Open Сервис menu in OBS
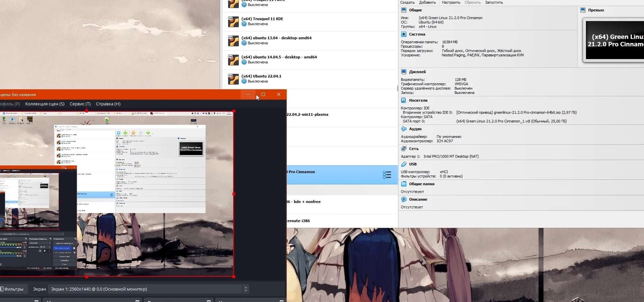Screen dimensions: 644x302 click(80, 104)
